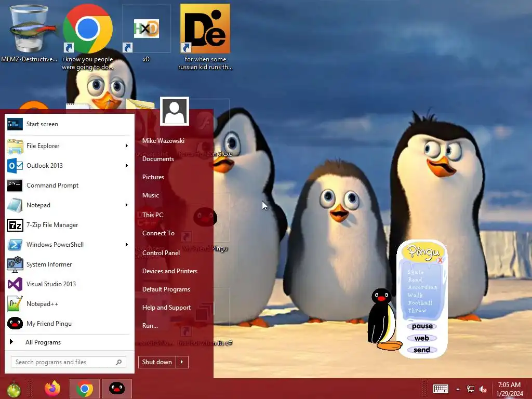Click the Shut down button

coord(157,362)
